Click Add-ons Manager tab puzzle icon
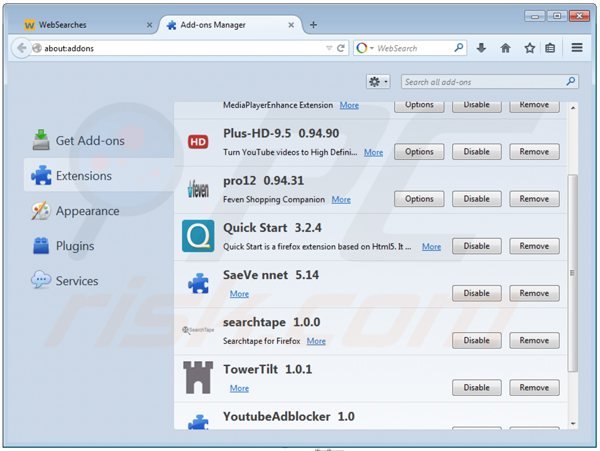This screenshot has height=451, width=600. tap(172, 25)
